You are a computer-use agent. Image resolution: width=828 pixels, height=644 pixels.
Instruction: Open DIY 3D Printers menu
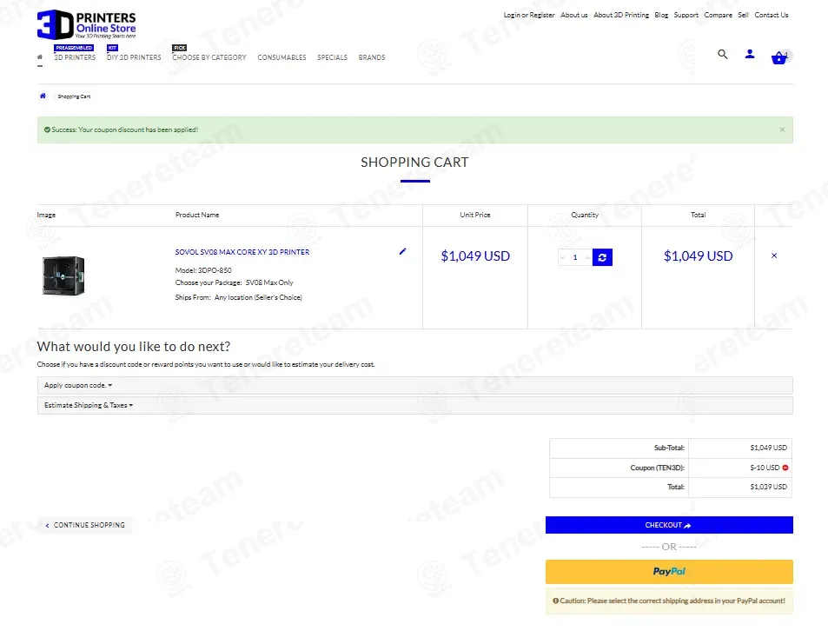(134, 57)
